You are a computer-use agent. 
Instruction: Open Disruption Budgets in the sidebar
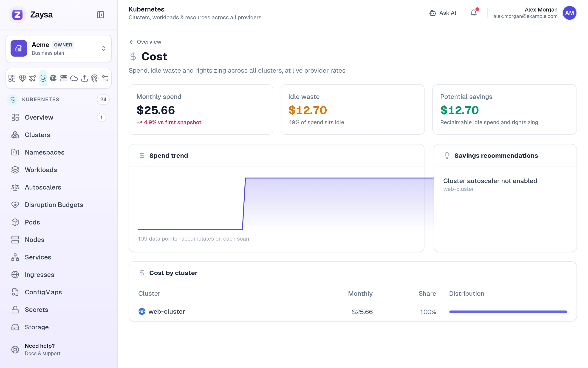pyautogui.click(x=59, y=205)
